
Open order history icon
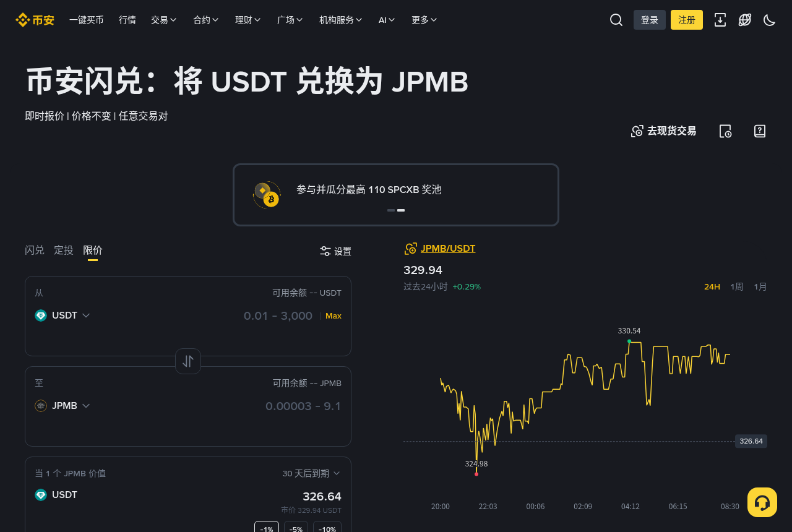(725, 131)
